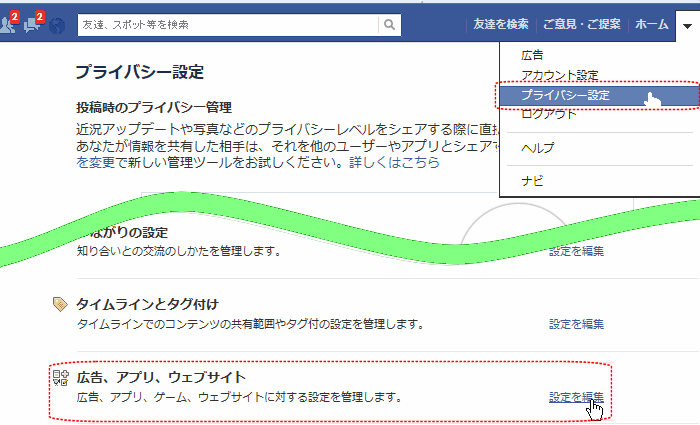Select プライバシー設定 in the dropdown menu
The image size is (700, 425).
[x=565, y=95]
